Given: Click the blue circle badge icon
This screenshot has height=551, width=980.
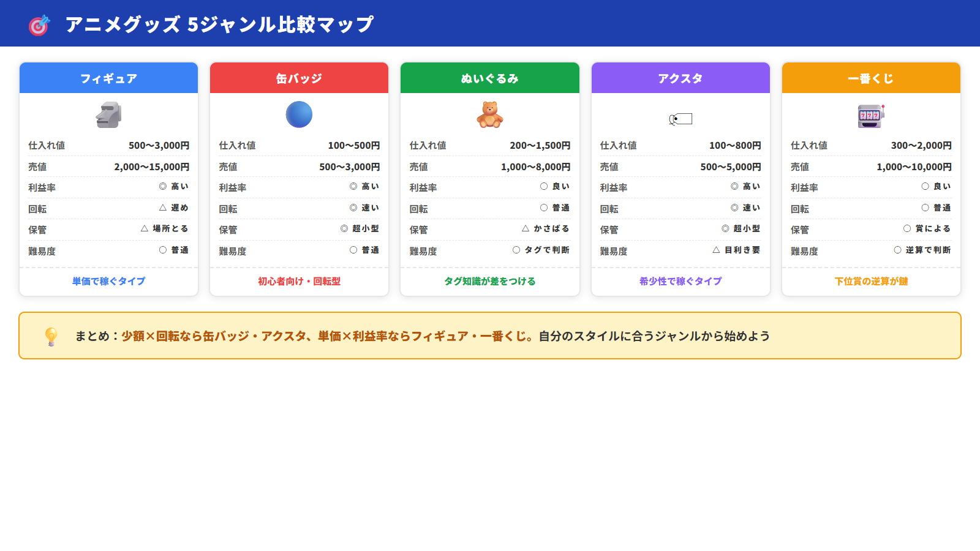Looking at the screenshot, I should coord(299,114).
